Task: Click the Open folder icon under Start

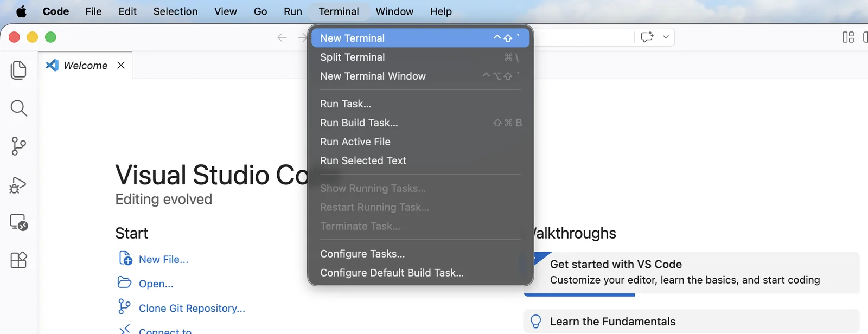Action: pyautogui.click(x=125, y=282)
